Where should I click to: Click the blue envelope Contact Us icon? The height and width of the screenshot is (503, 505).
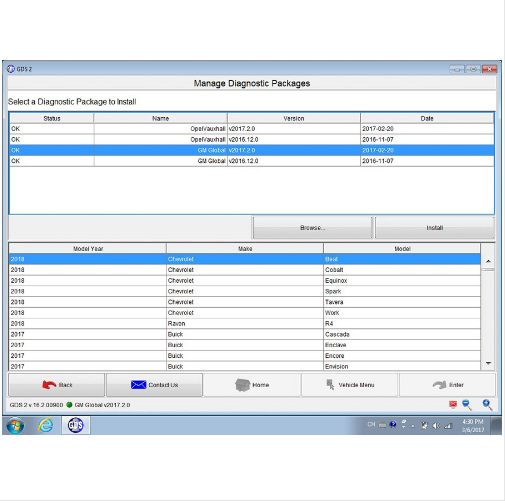pyautogui.click(x=138, y=385)
